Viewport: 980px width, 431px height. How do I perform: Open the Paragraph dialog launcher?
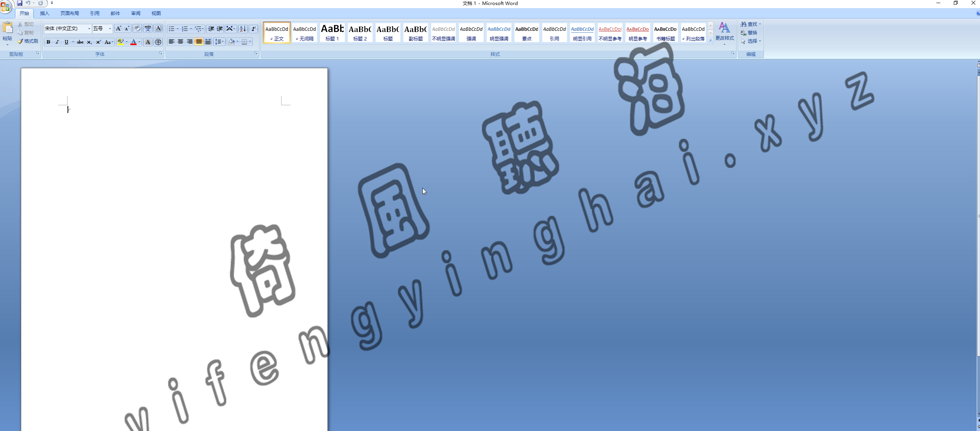[256, 54]
